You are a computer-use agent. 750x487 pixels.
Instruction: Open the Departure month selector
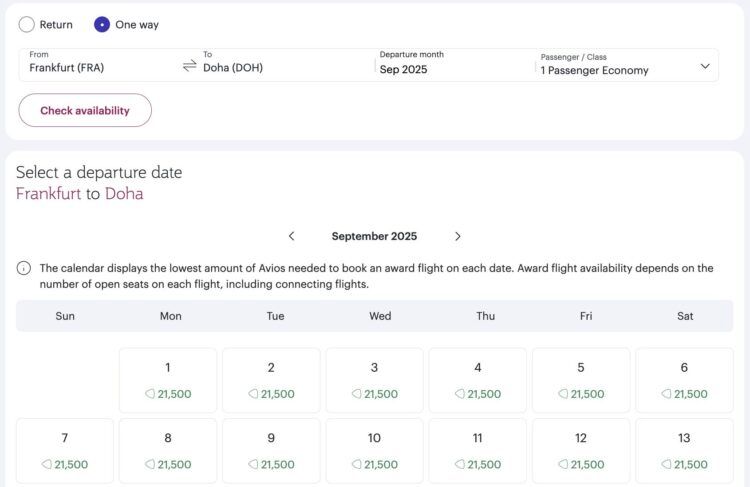455,66
